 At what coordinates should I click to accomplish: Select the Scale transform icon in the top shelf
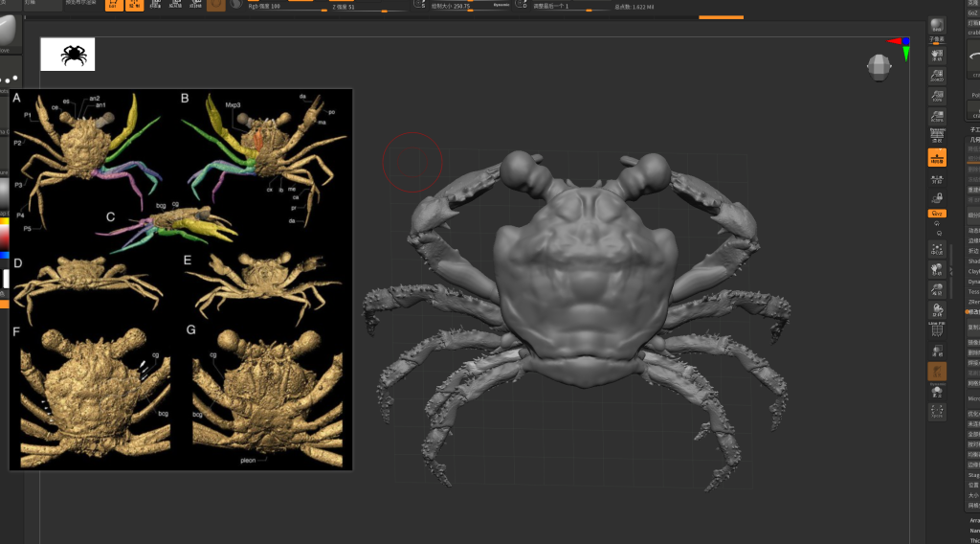[176, 5]
